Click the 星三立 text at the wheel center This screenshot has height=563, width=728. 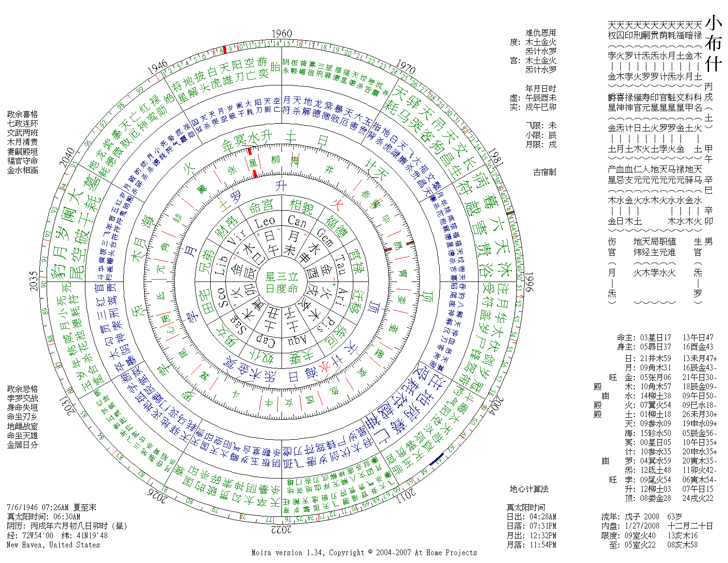coord(281,277)
